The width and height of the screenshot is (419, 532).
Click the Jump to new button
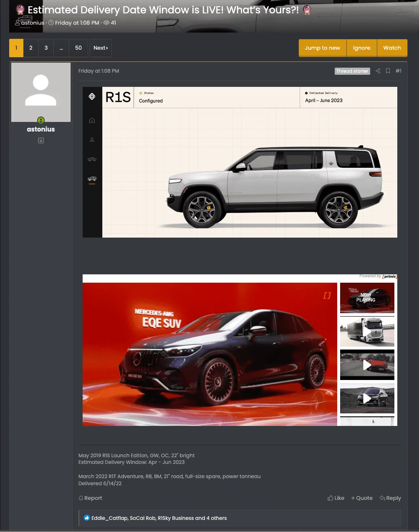pyautogui.click(x=323, y=48)
